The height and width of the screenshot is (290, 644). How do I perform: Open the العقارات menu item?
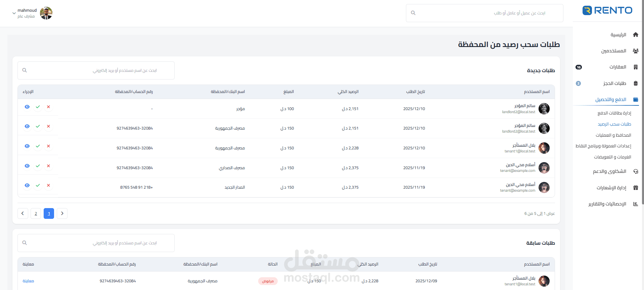coord(618,67)
